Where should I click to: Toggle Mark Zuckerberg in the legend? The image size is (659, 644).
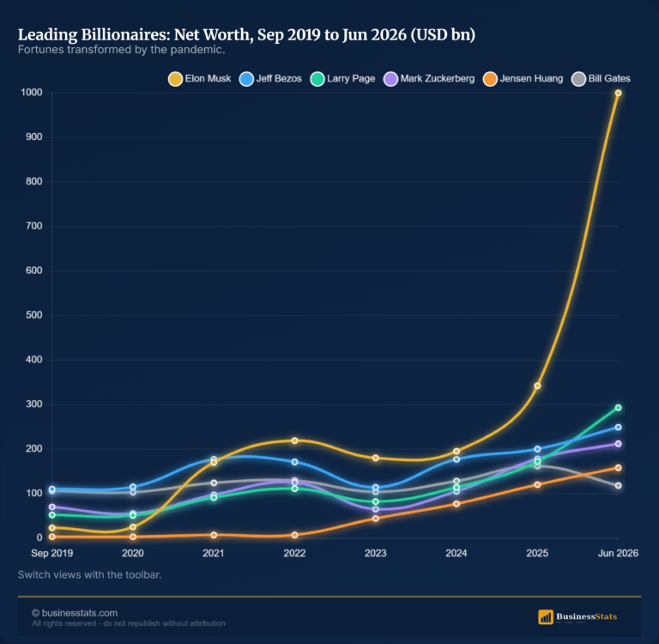pyautogui.click(x=429, y=79)
